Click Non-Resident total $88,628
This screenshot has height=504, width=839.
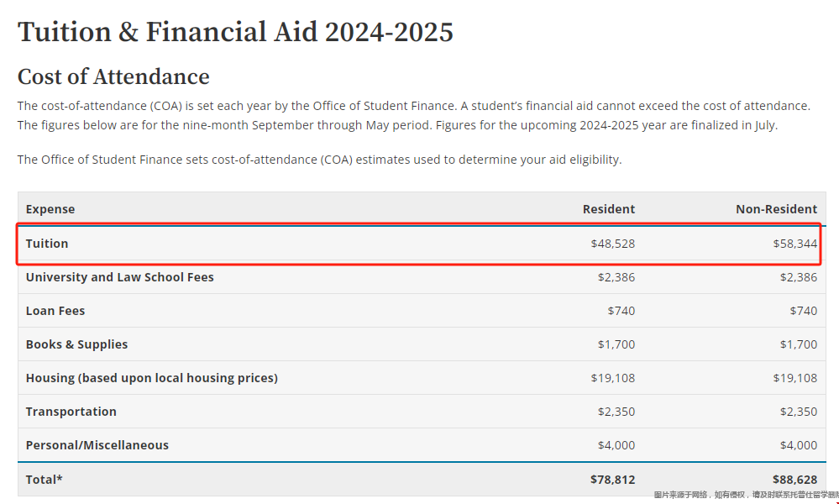pos(794,480)
